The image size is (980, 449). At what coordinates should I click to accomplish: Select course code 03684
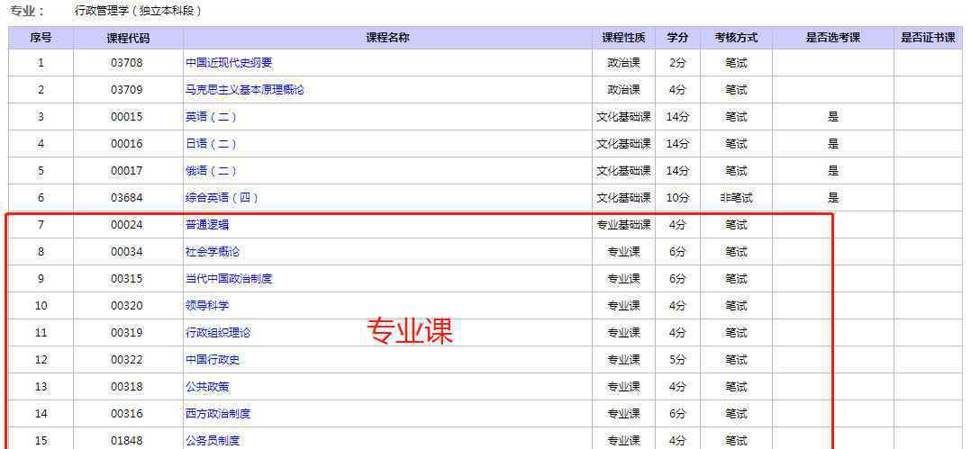(127, 198)
